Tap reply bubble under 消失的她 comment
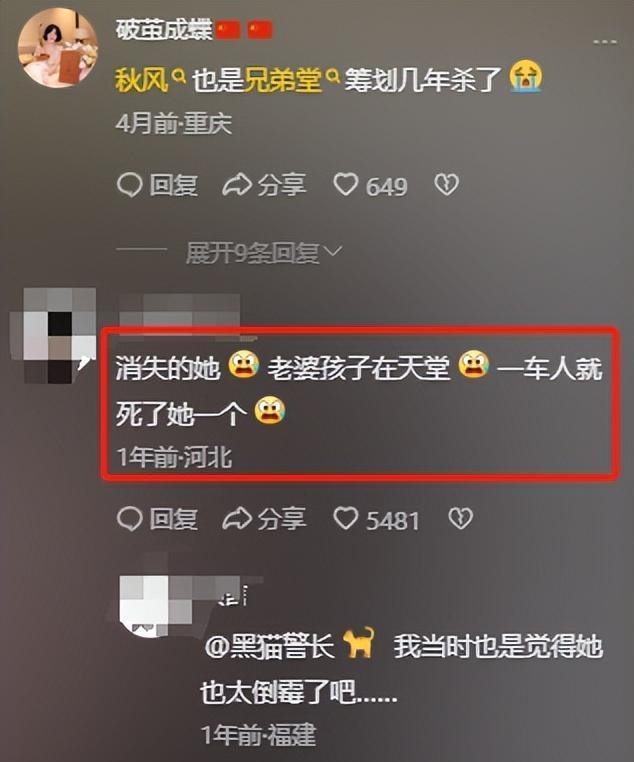Image resolution: width=634 pixels, height=762 pixels. click(157, 519)
